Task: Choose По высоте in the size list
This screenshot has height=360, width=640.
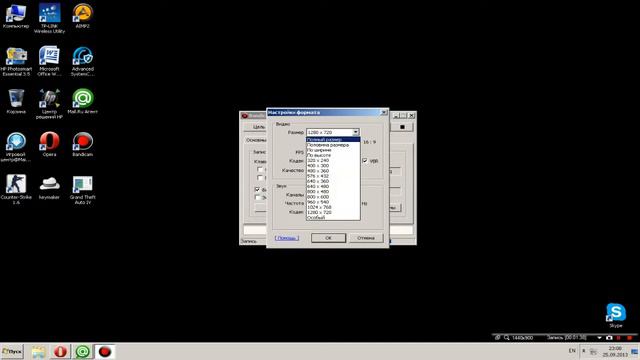Action: 333,156
